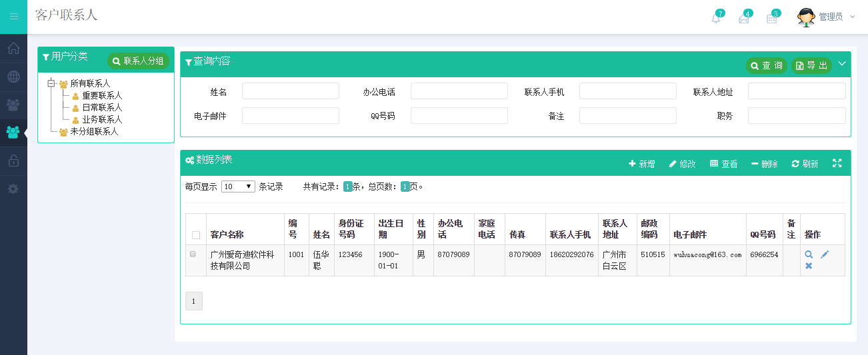Screen dimensions: 868x355
Task: Check the row checkbox for contact 1001
Action: pos(193,254)
